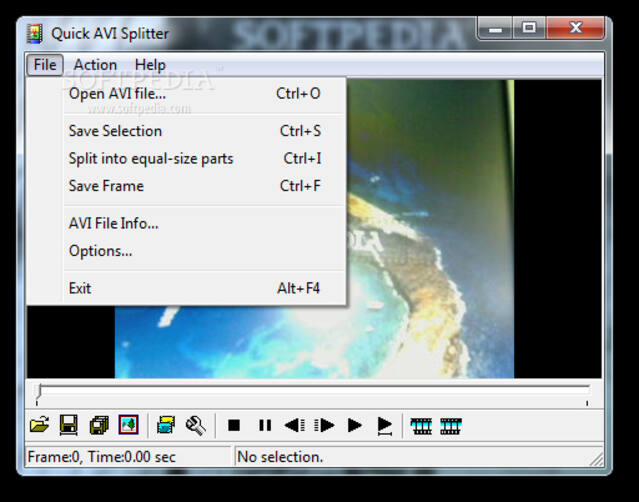Click the Save Frame picture icon

[128, 425]
